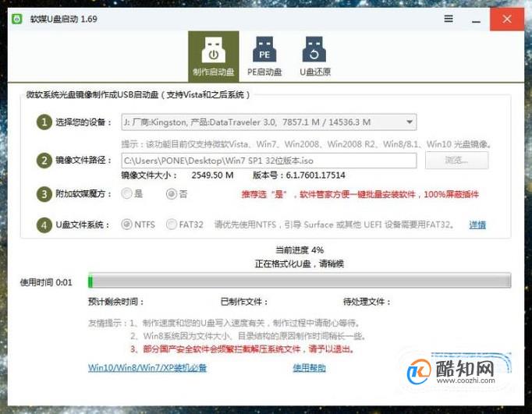Open the U盘还原 tab
Image resolution: width=532 pixels, height=414 pixels.
[315, 57]
